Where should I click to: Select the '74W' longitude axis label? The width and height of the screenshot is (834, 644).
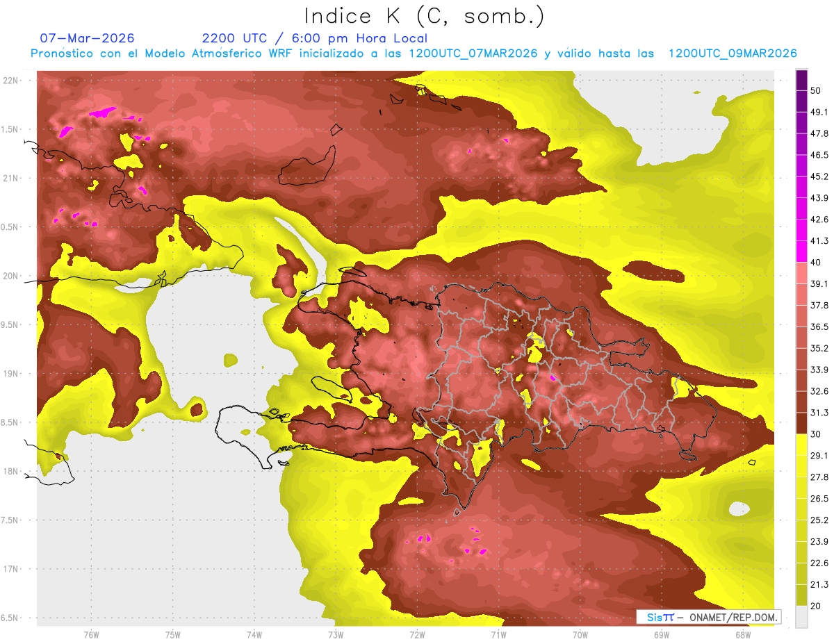254,635
